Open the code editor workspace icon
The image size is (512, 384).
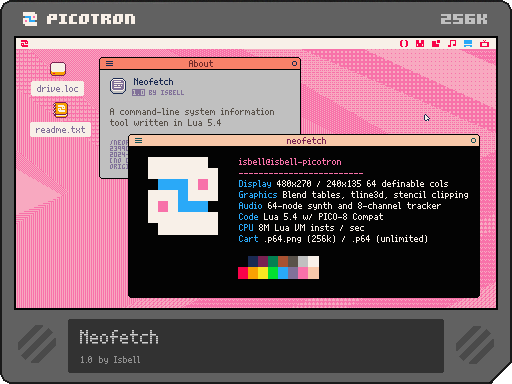click(x=404, y=44)
